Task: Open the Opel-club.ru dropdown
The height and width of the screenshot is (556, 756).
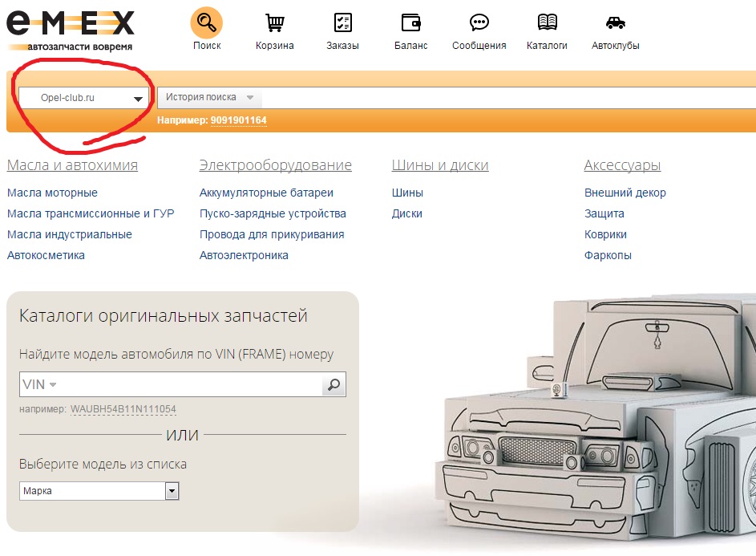Action: click(x=83, y=98)
